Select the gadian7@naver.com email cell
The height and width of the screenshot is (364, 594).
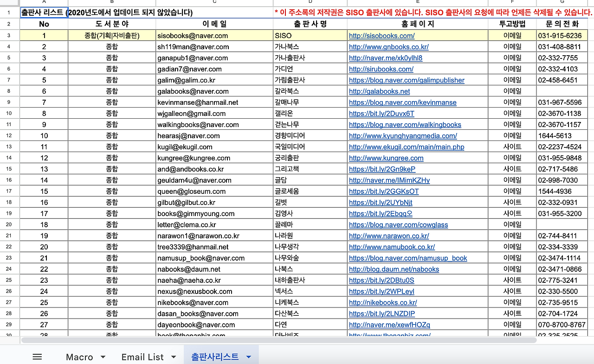click(214, 69)
